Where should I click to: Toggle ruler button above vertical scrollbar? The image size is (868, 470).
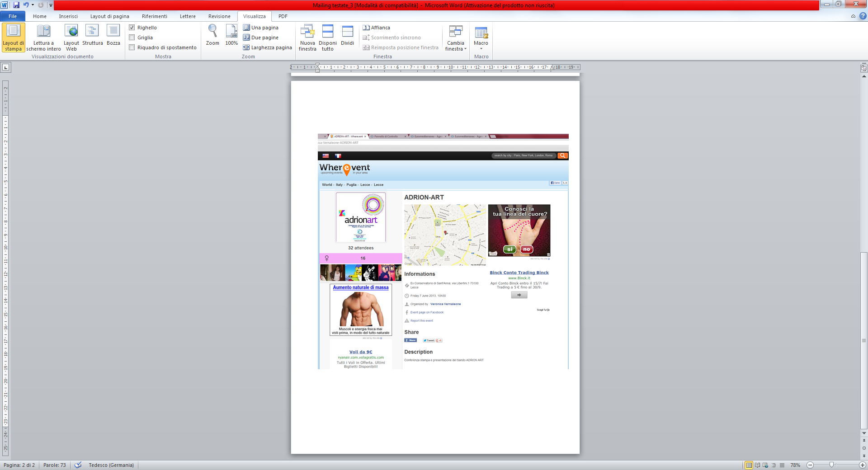tap(864, 68)
